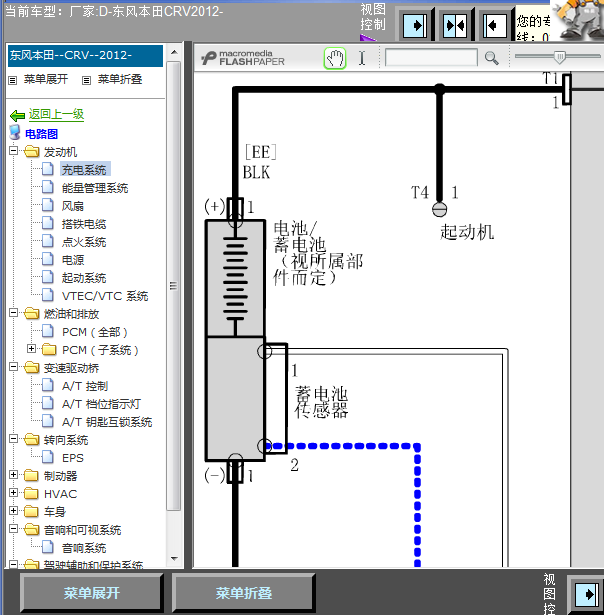Image resolution: width=604 pixels, height=615 pixels.
Task: Click the bottom-right view control arrow icon
Action: (x=586, y=595)
